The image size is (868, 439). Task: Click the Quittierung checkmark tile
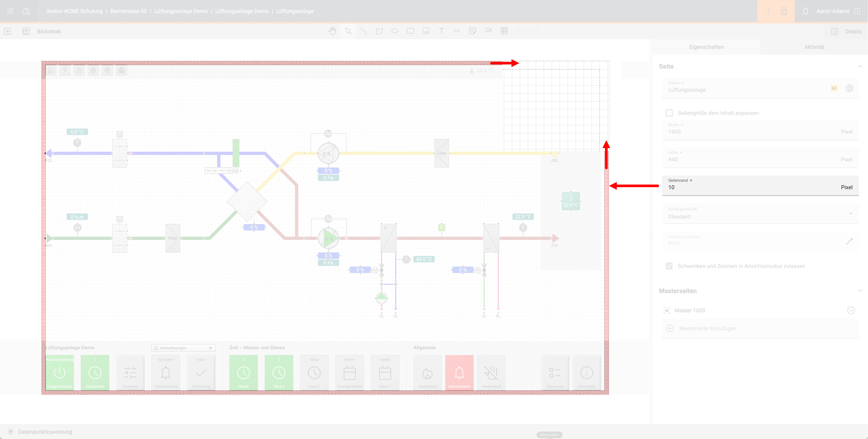click(201, 373)
